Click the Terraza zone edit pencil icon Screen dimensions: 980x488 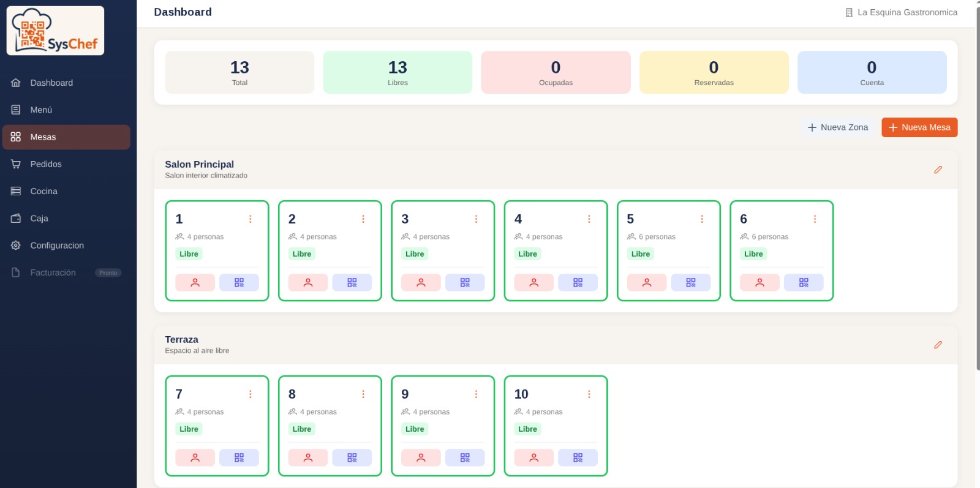point(938,345)
